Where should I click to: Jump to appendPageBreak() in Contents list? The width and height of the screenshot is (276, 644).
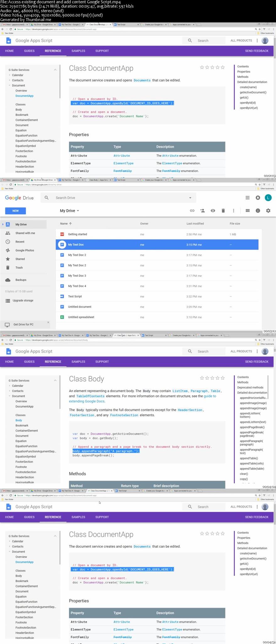click(252, 427)
